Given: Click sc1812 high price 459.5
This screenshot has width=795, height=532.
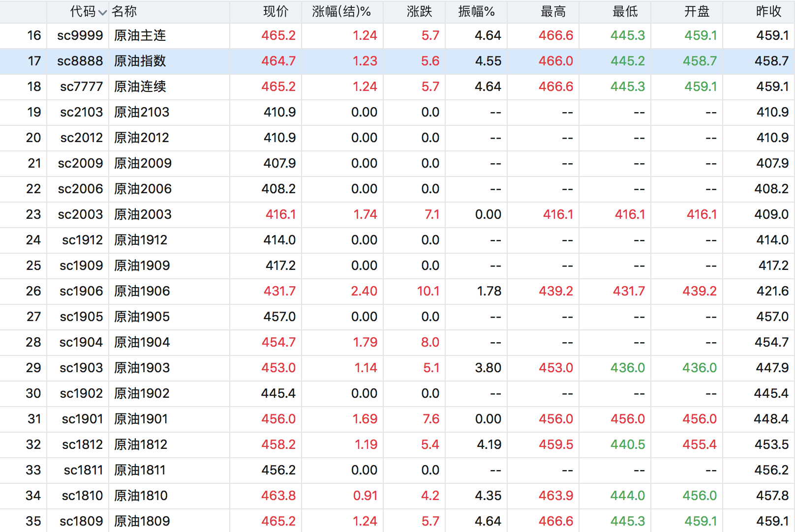Looking at the screenshot, I should coord(556,444).
